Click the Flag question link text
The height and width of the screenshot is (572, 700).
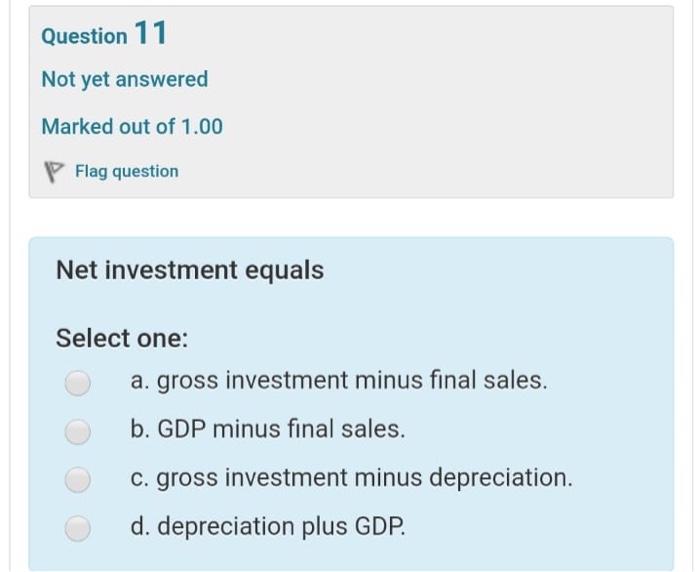coord(127,171)
